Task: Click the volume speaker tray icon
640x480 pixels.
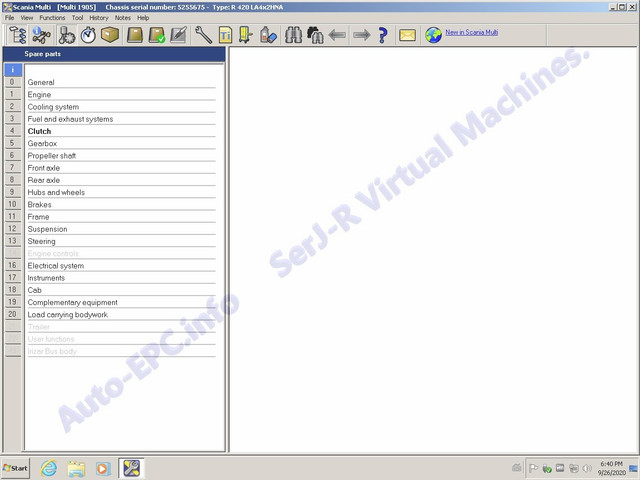Action: pyautogui.click(x=587, y=468)
